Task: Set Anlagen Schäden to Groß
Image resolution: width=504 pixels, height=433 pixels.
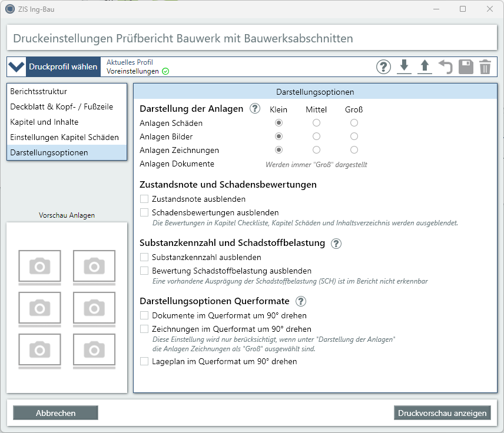Action: [x=354, y=123]
